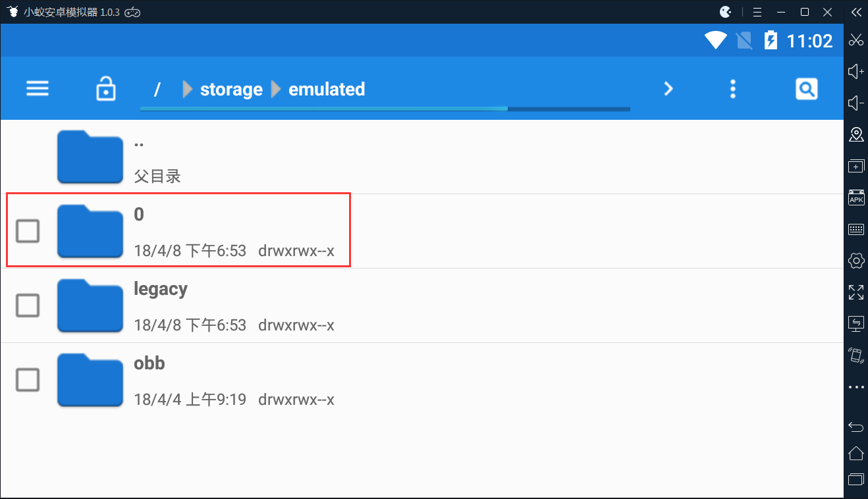Open emulator settings gear in sidebar
This screenshot has height=499, width=868.
coord(855,260)
